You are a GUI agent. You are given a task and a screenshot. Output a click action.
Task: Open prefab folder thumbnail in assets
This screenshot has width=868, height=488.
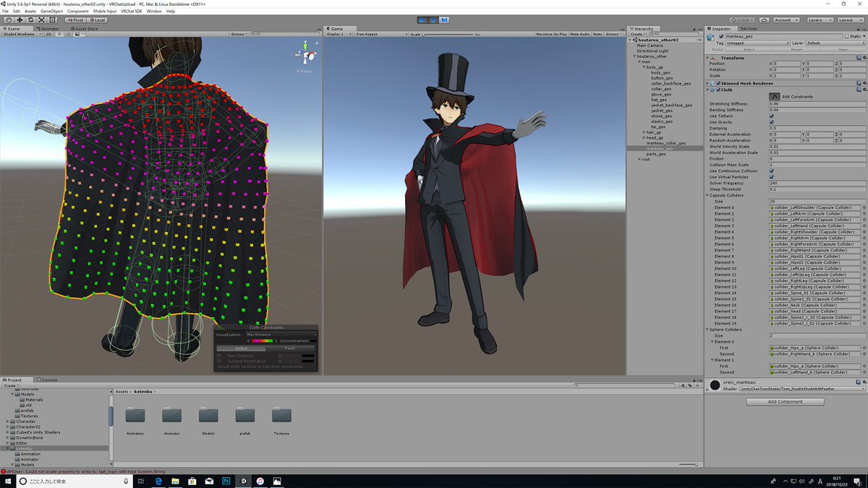(x=245, y=415)
